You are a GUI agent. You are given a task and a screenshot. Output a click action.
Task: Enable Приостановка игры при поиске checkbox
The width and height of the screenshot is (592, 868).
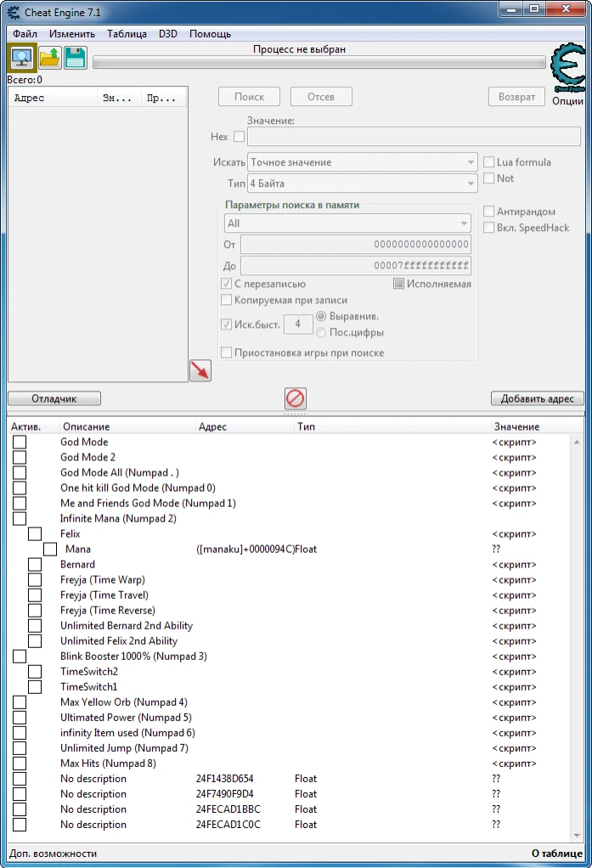226,352
